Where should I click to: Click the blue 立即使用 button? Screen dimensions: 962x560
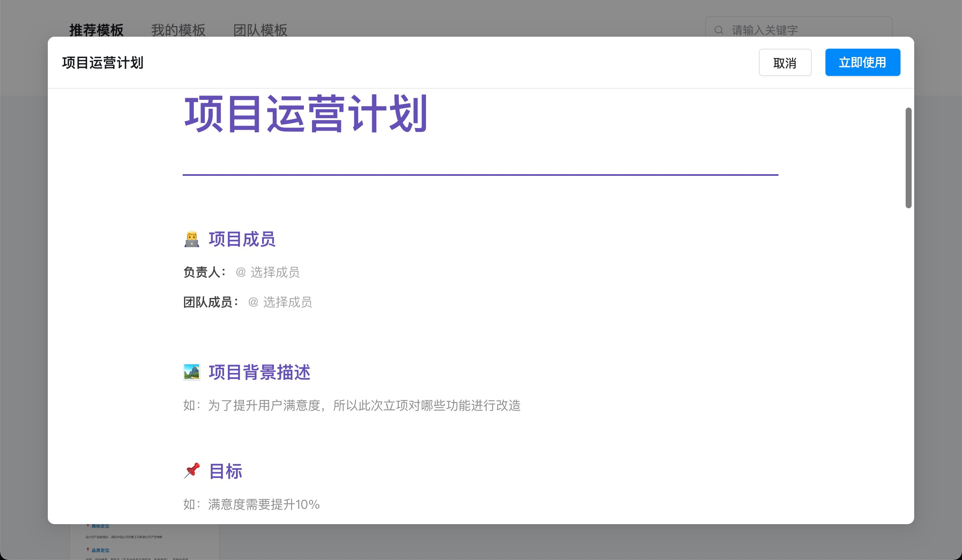(863, 62)
